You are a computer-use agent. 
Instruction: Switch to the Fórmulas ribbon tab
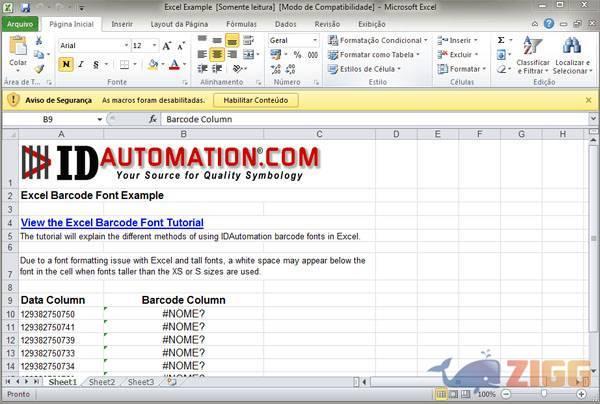pos(241,24)
